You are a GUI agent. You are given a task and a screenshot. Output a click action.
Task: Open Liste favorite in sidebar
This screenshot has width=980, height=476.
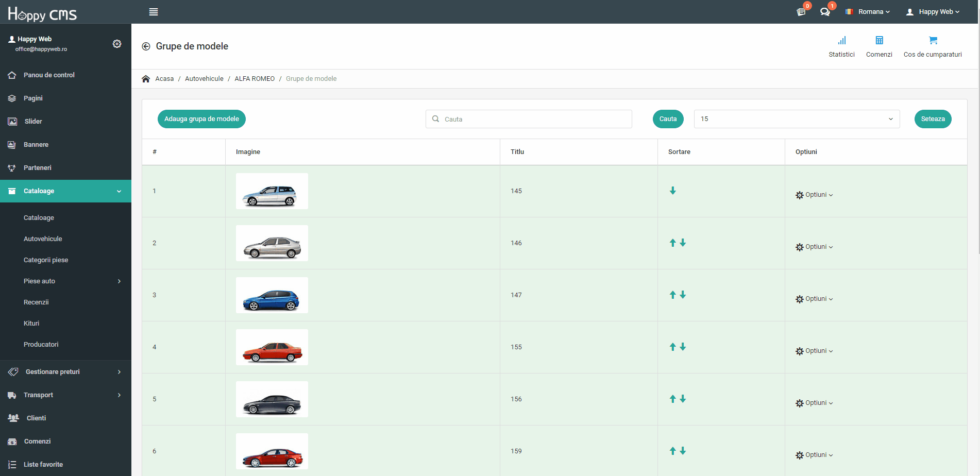point(65,465)
